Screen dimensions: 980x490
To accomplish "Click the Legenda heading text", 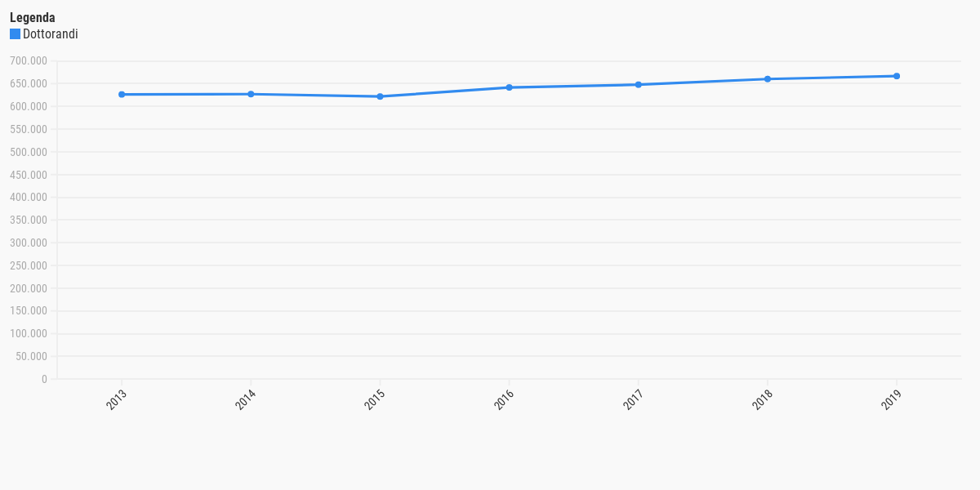I will coord(33,17).
